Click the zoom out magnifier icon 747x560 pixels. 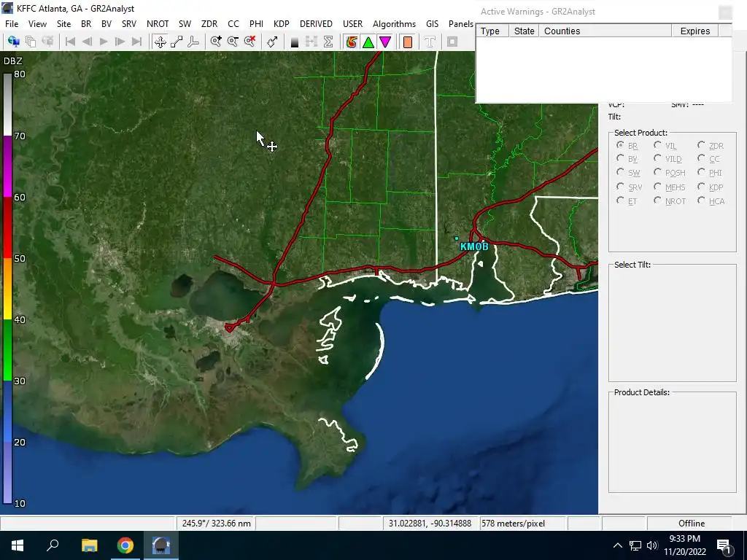(233, 42)
